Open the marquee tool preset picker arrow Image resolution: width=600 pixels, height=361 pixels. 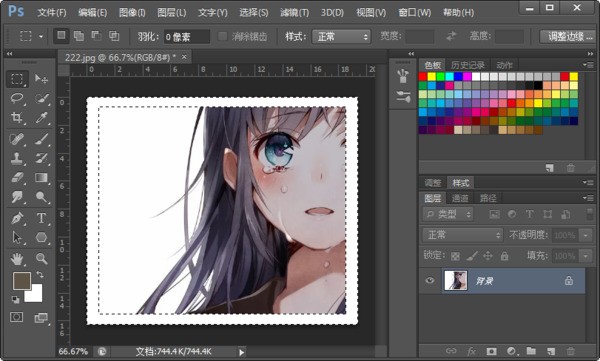tap(41, 37)
